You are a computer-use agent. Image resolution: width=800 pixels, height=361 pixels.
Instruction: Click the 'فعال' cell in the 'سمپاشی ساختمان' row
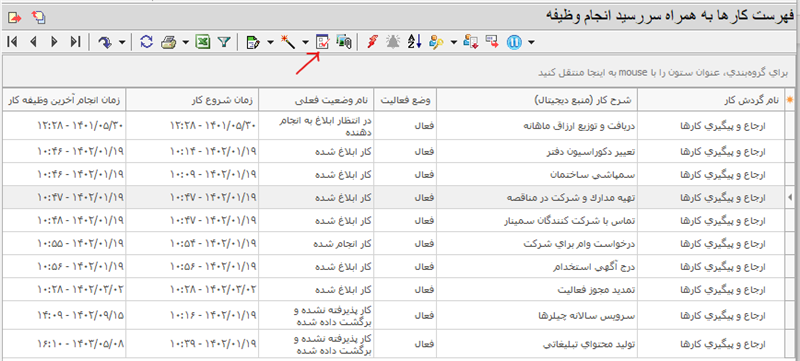pyautogui.click(x=406, y=174)
